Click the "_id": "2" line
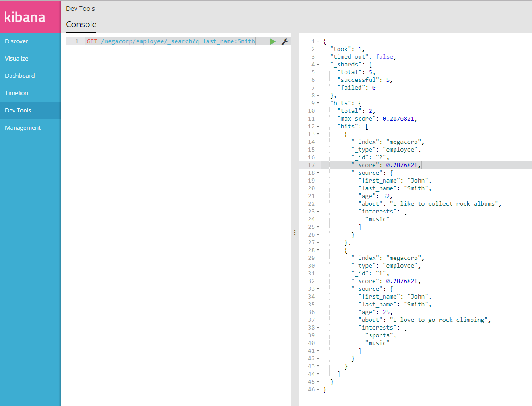The width and height of the screenshot is (532, 406). coord(370,157)
